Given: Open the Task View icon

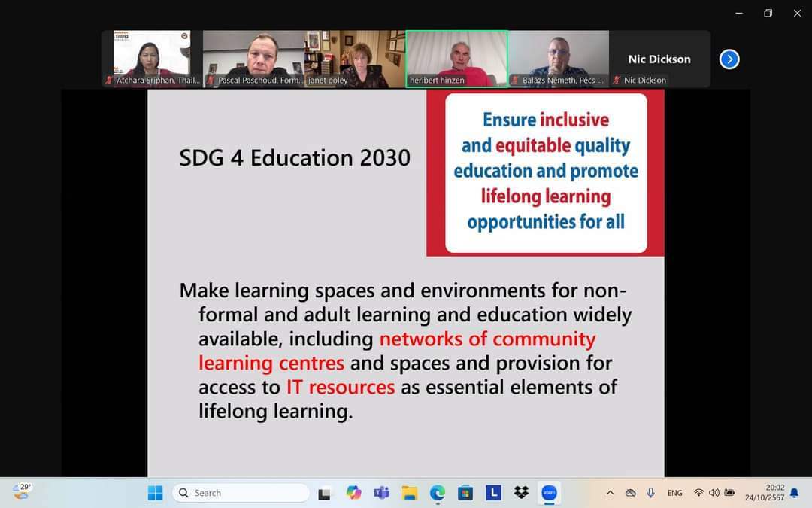Looking at the screenshot, I should 324,494.
